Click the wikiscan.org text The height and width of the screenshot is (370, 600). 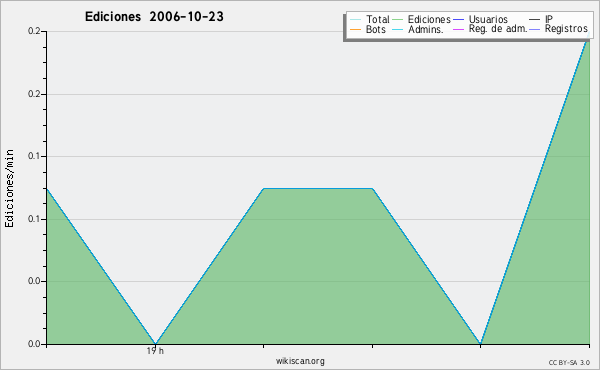coord(300,361)
